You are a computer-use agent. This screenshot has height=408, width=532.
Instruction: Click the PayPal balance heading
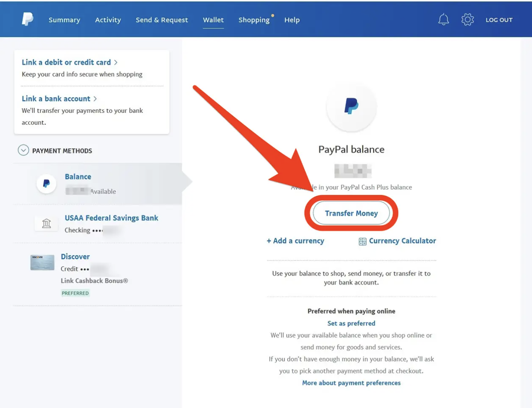point(351,149)
